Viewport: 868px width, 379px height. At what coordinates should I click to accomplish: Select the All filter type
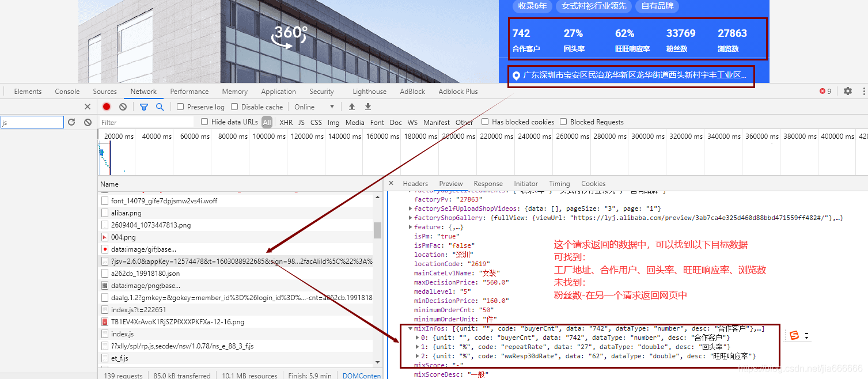click(x=267, y=122)
